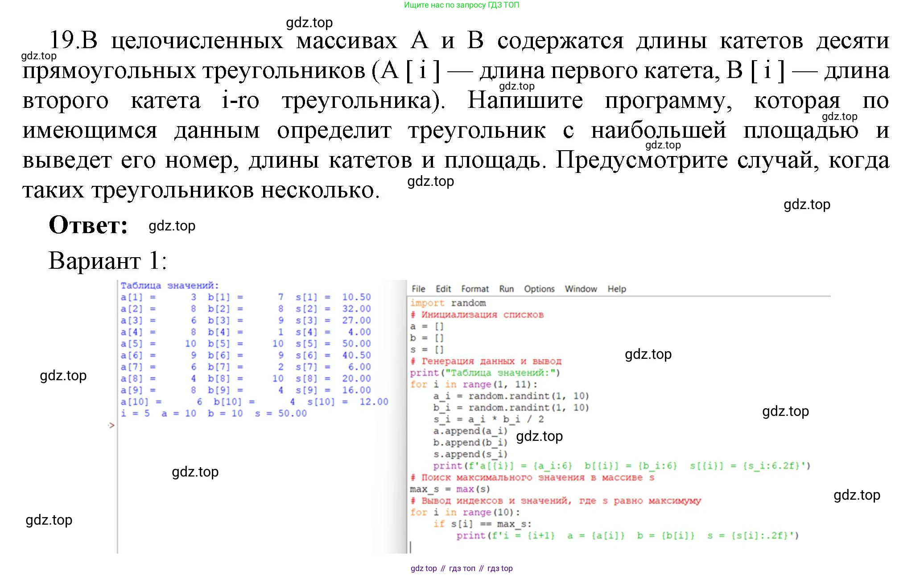924x575 pixels.
Task: Click the line 's = []'
Action: (x=427, y=349)
